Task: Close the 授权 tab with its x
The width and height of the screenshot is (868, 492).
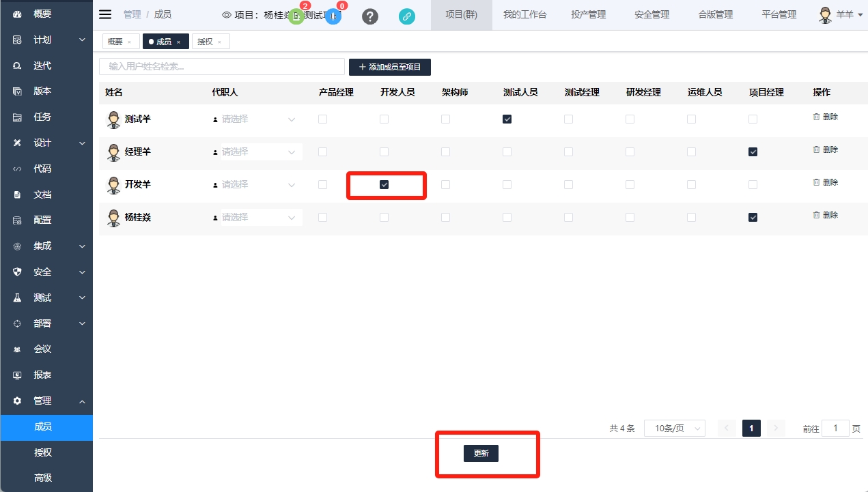Action: 219,42
